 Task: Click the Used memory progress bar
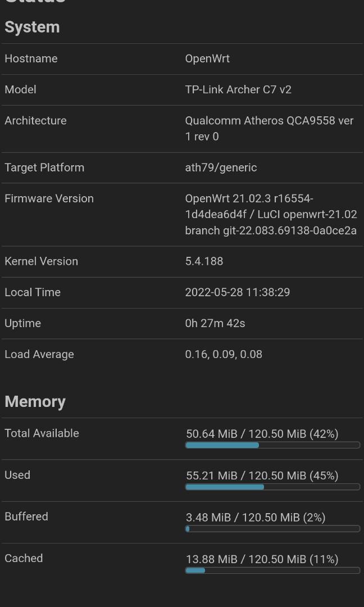click(272, 487)
